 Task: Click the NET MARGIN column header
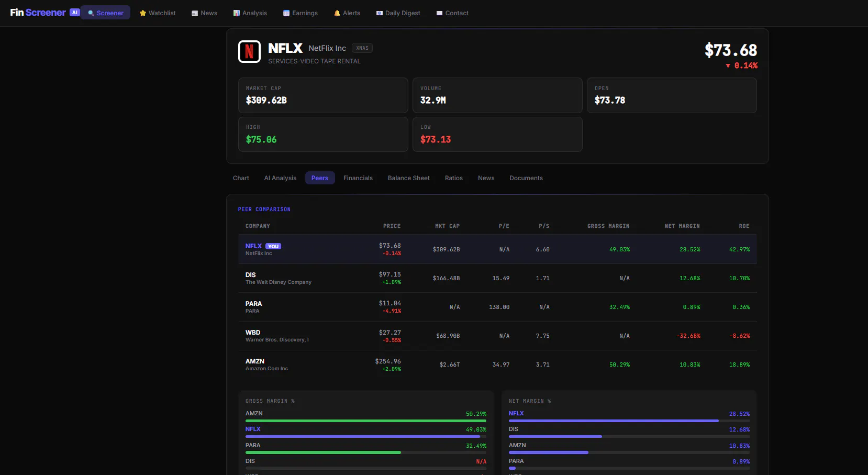click(682, 226)
